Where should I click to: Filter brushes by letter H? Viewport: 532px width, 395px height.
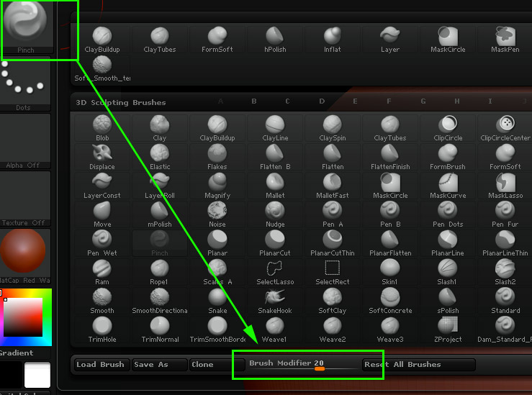(x=456, y=101)
